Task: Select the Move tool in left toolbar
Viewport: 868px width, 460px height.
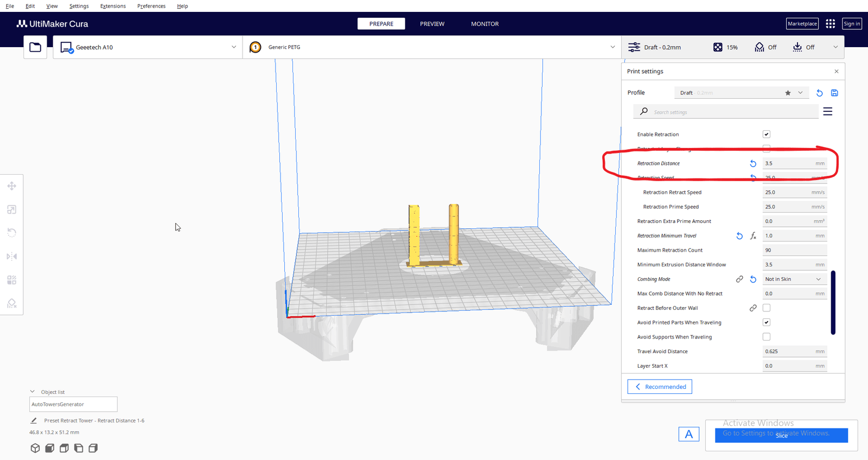Action: click(x=11, y=186)
